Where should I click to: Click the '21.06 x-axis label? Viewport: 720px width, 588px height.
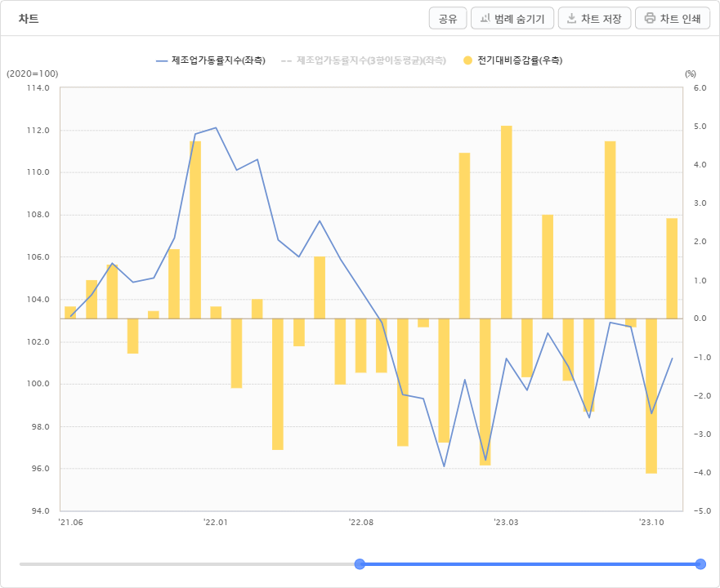tap(71, 523)
